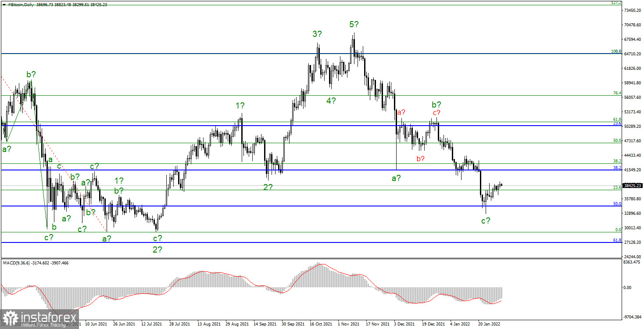Click the blue 61.8 Fibonacci label
The width and height of the screenshot is (644, 329).
[x=617, y=240]
